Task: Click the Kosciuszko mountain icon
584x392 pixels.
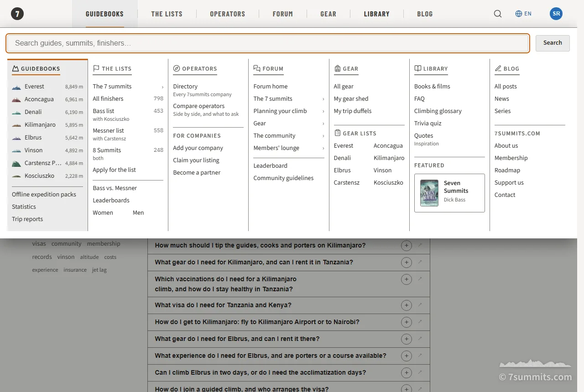Action: (16, 176)
